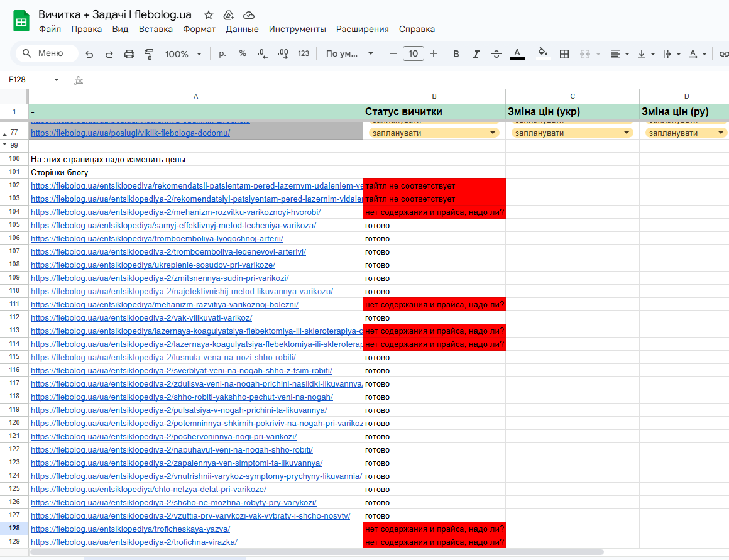The height and width of the screenshot is (560, 729).
Task: Click the Insert link icon
Action: pos(723,54)
